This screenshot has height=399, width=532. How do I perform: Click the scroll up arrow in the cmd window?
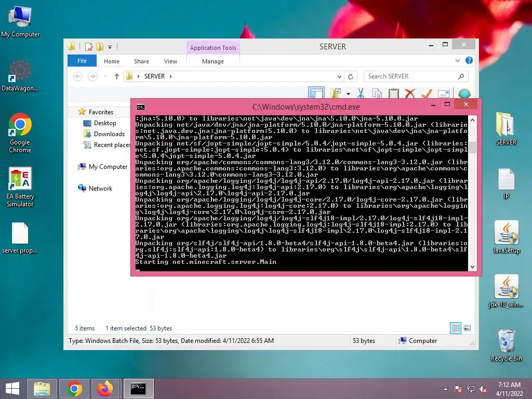[472, 120]
